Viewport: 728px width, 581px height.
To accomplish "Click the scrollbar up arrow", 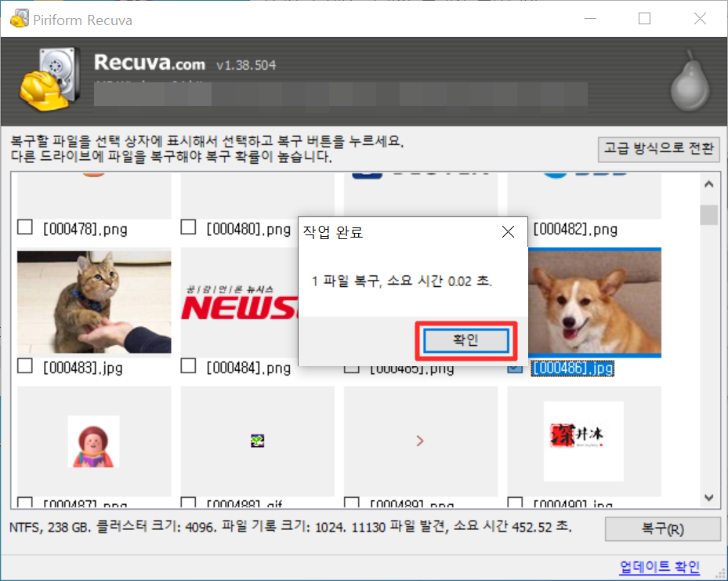I will pyautogui.click(x=709, y=184).
